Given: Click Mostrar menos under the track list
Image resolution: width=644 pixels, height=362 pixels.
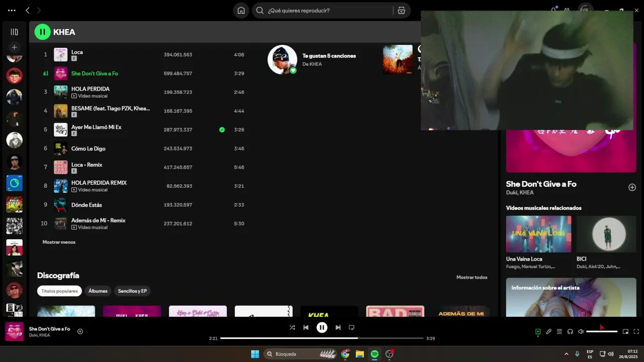Looking at the screenshot, I should coord(59,242).
